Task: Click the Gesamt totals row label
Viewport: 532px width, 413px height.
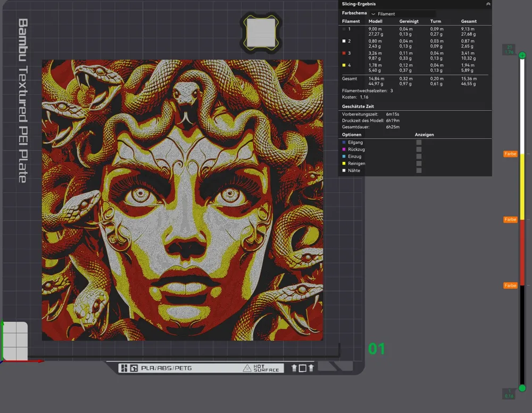Action: [x=350, y=79]
